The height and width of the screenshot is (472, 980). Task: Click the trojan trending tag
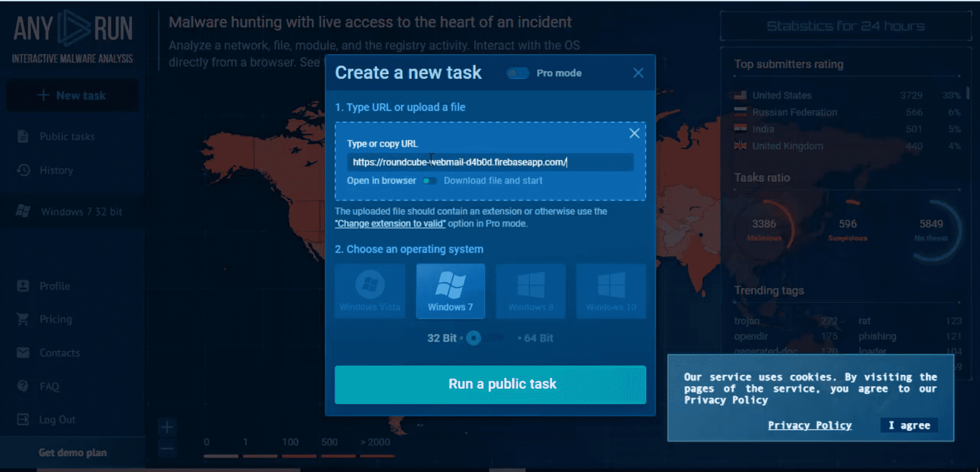[746, 321]
